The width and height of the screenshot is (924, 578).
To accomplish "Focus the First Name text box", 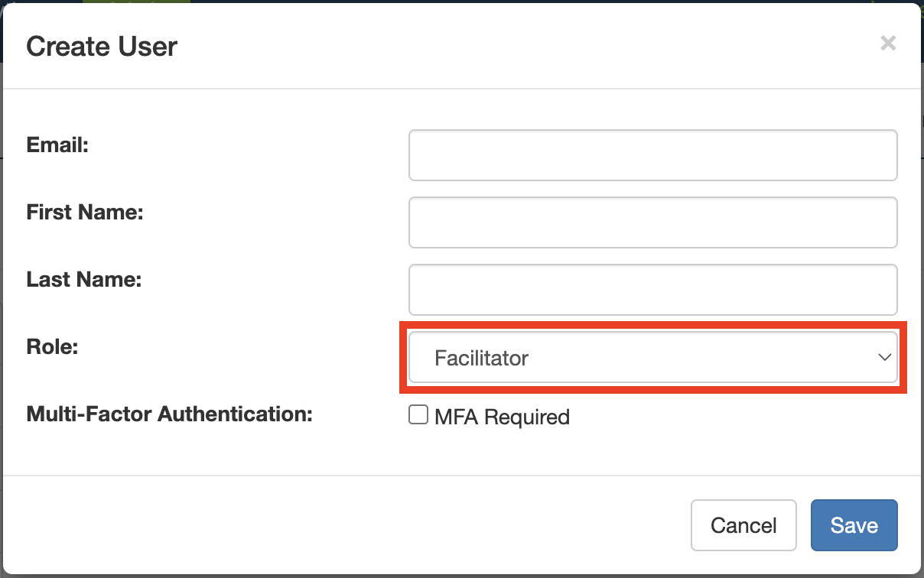I will (x=652, y=222).
